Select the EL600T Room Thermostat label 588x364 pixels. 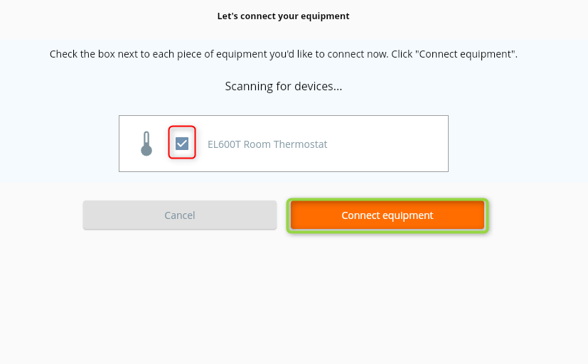pyautogui.click(x=267, y=144)
